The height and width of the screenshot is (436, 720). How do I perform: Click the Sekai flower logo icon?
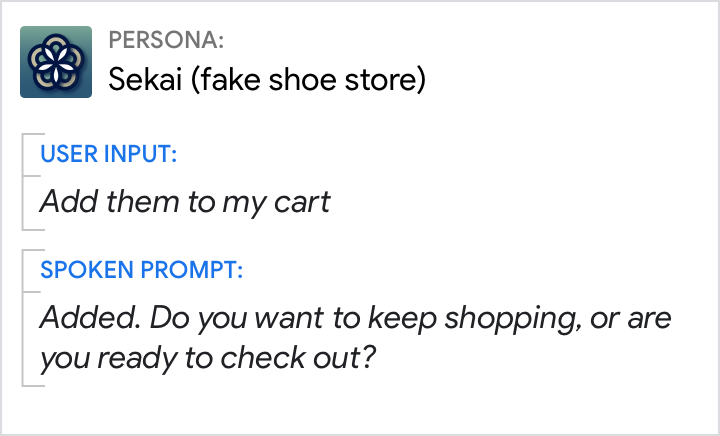pos(56,62)
